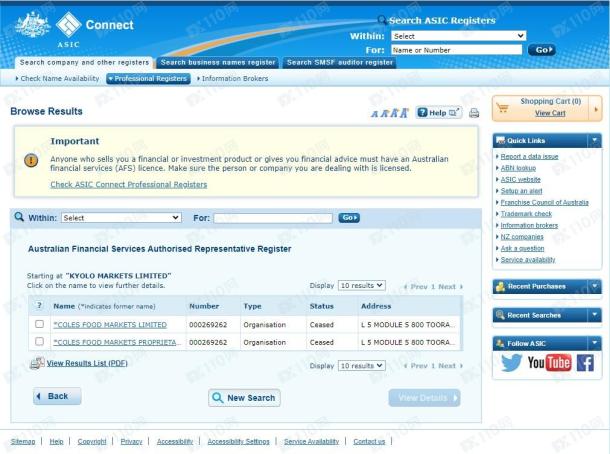Expand the Recent Searches panel arrow
610x454 pixels.
pyautogui.click(x=594, y=315)
